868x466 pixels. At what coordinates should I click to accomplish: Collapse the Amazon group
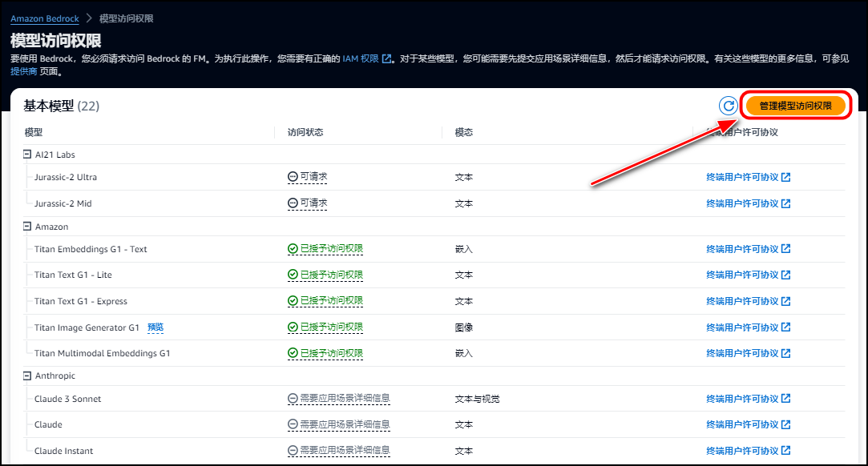[27, 226]
